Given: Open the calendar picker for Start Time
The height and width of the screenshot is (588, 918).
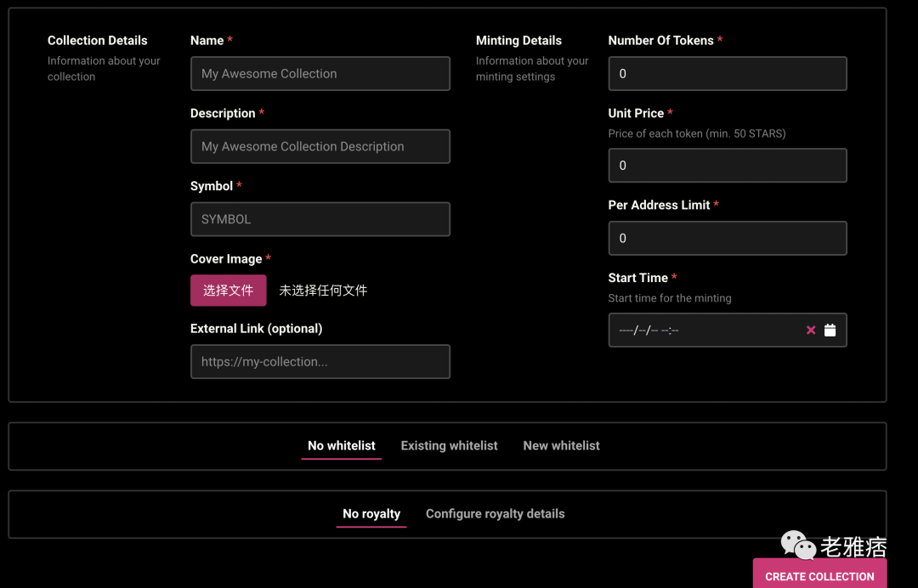Looking at the screenshot, I should (830, 331).
